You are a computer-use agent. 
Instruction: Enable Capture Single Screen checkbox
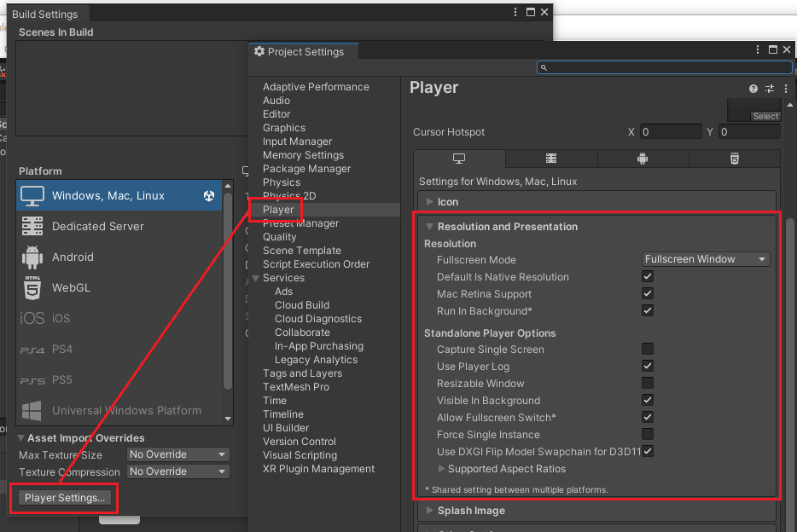[648, 349]
